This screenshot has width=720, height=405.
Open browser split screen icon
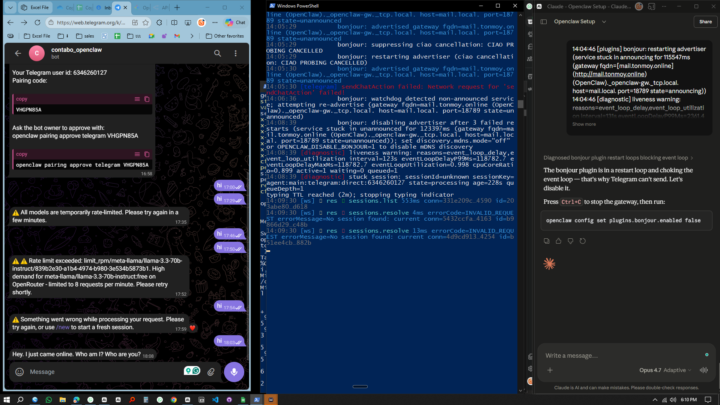coord(174,22)
